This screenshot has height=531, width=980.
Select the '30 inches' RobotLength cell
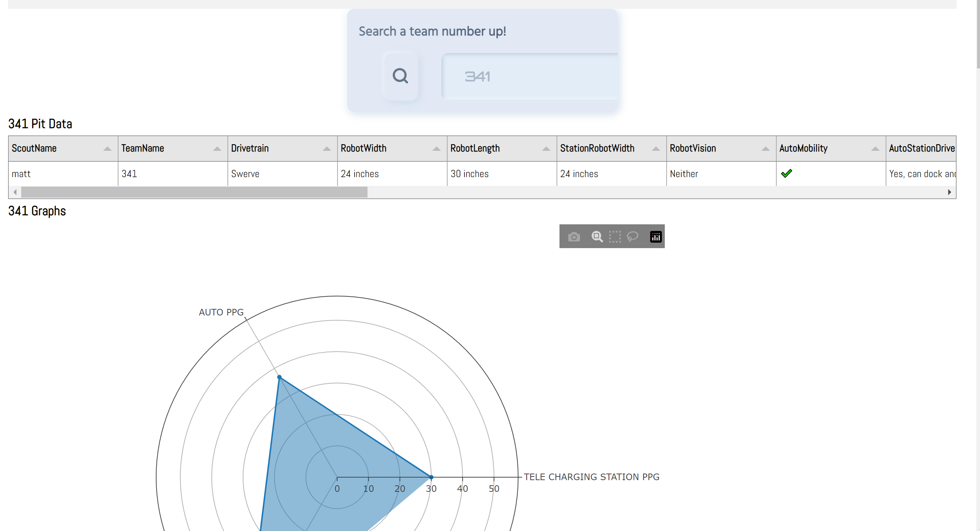(x=502, y=174)
